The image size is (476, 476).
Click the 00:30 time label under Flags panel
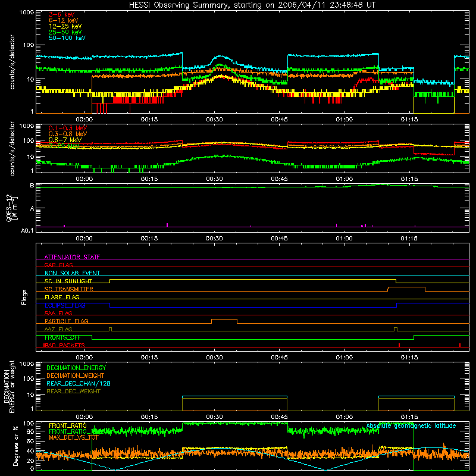(x=214, y=358)
